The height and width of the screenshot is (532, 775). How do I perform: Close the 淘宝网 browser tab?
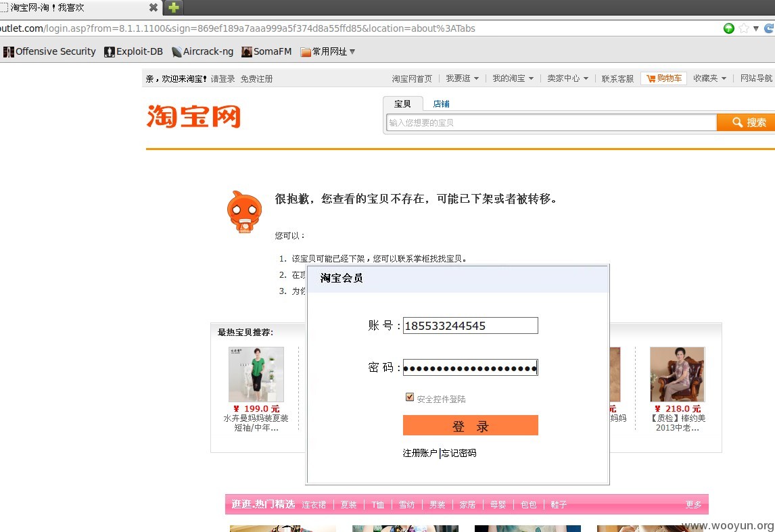pyautogui.click(x=154, y=7)
